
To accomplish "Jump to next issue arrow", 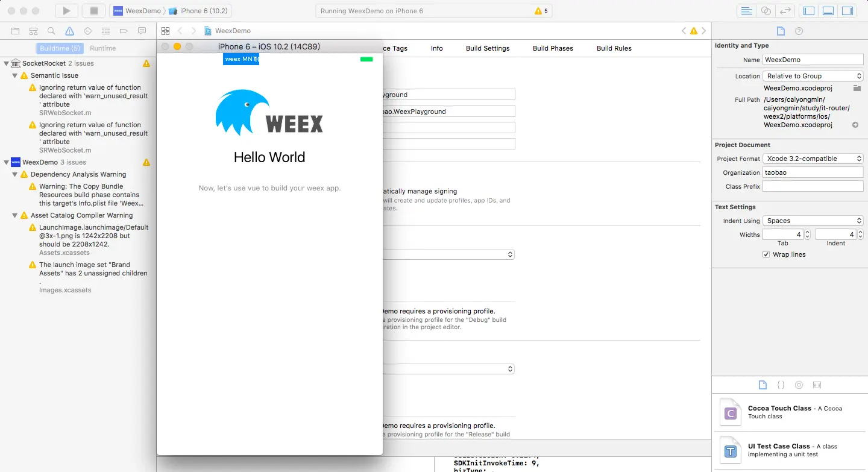I will [x=703, y=31].
